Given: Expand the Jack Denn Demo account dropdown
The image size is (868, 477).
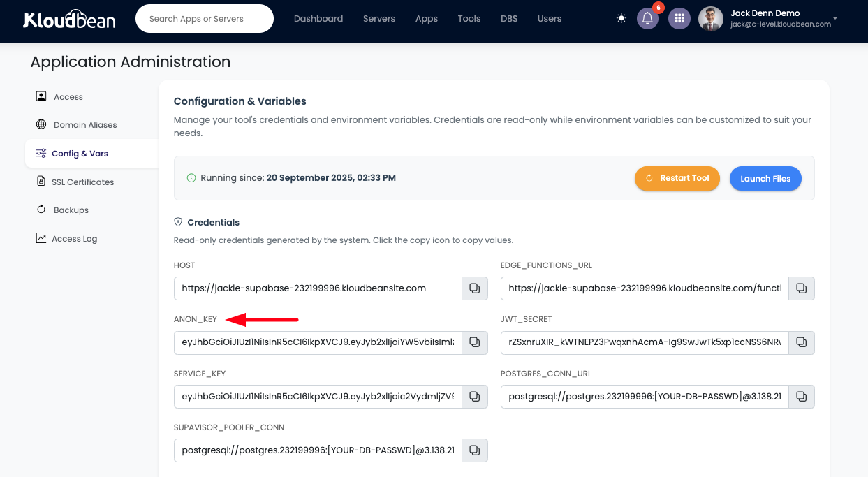Looking at the screenshot, I should pyautogui.click(x=835, y=19).
